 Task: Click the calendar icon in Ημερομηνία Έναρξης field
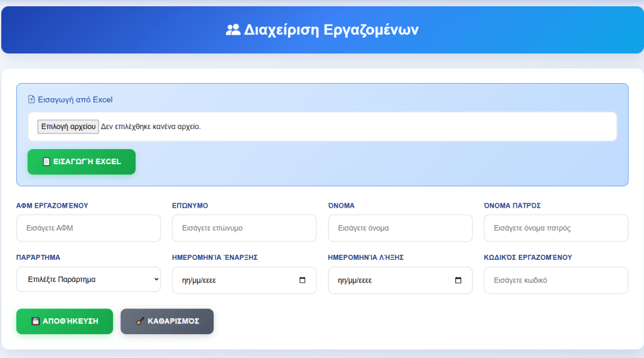[303, 280]
